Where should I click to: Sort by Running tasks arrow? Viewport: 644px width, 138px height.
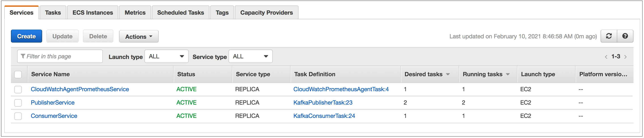click(x=508, y=74)
